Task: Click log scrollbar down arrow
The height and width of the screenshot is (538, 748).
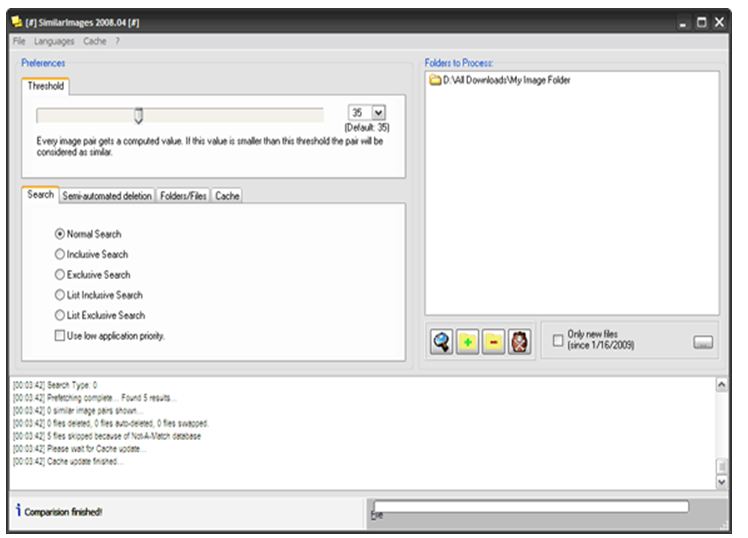Action: pos(722,482)
